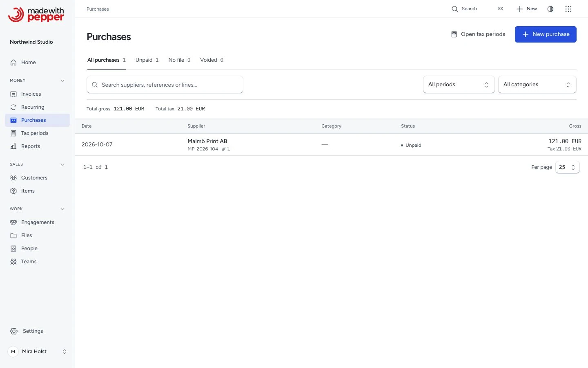Open Reports in the sidebar
The width and height of the screenshot is (588, 368).
click(x=37, y=146)
